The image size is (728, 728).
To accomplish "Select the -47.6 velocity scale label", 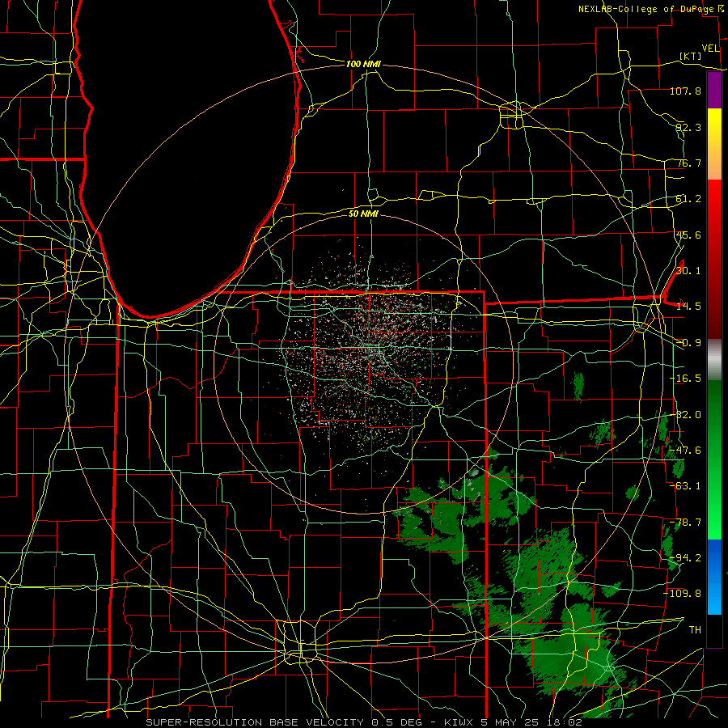I will pos(685,451).
